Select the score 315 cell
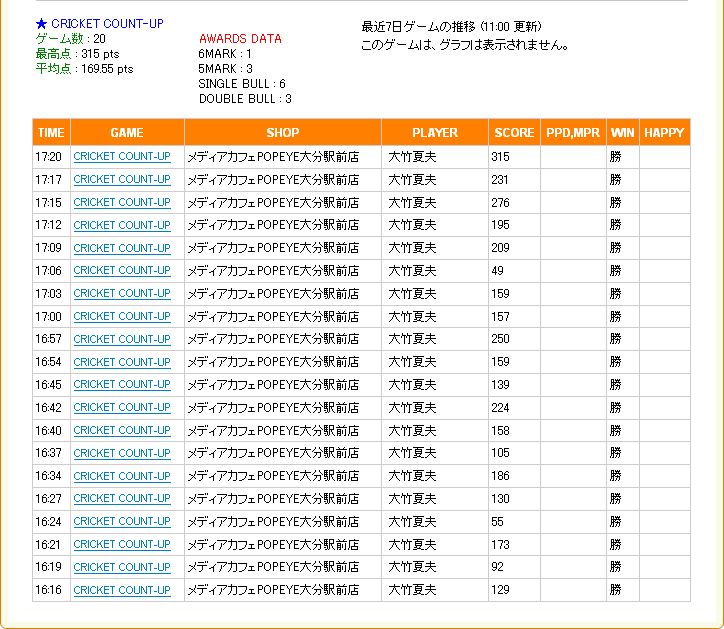The width and height of the screenshot is (724, 629). pos(514,157)
